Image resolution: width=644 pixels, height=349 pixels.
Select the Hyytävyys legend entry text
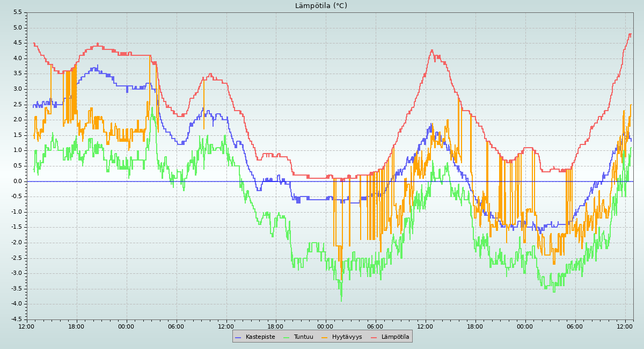click(347, 337)
